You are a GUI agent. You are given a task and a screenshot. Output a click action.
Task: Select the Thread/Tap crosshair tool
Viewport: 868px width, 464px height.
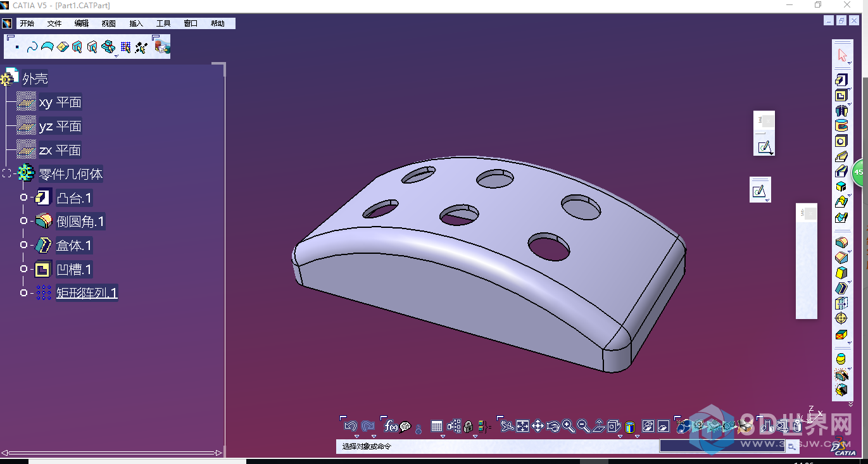point(841,318)
